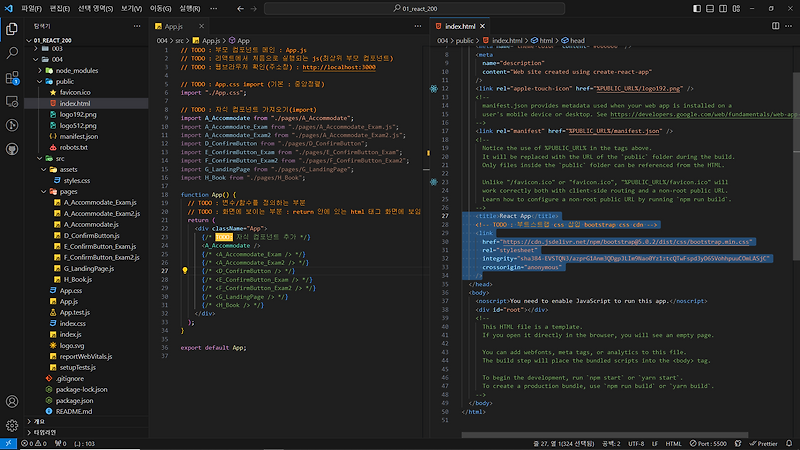Click the lightbulb code action icon
This screenshot has height=450, width=800.
pyautogui.click(x=185, y=270)
